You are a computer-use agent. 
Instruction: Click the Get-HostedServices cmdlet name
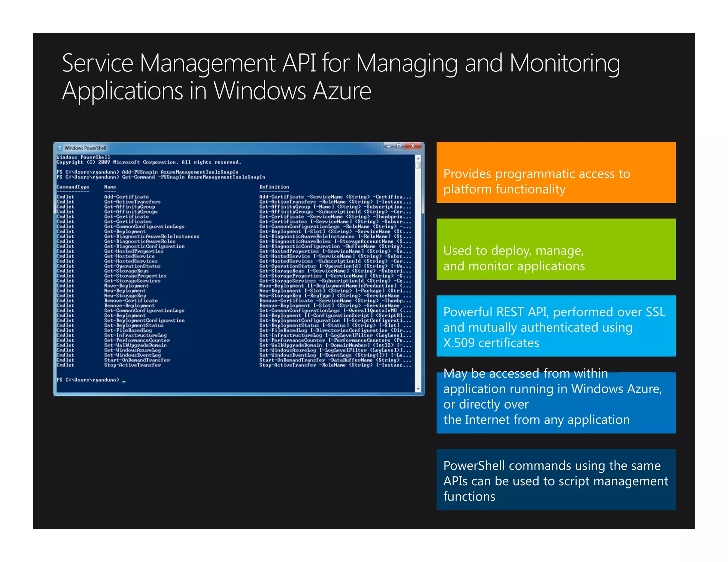click(x=131, y=261)
